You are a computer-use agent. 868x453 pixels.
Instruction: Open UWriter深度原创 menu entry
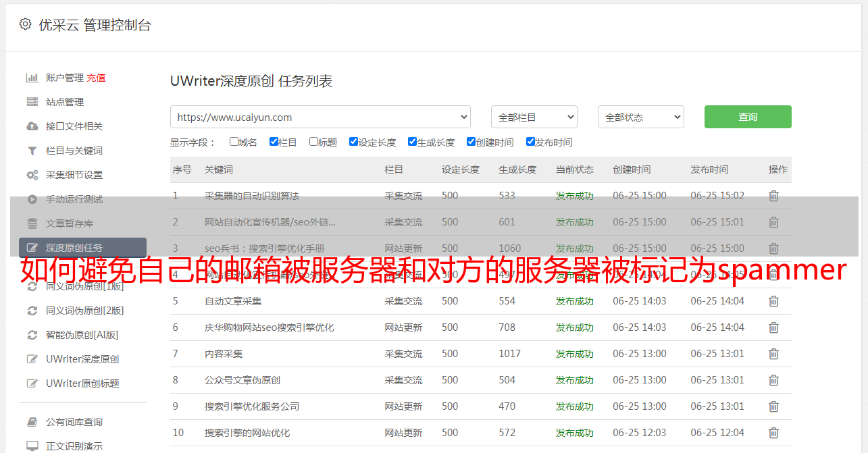click(82, 359)
